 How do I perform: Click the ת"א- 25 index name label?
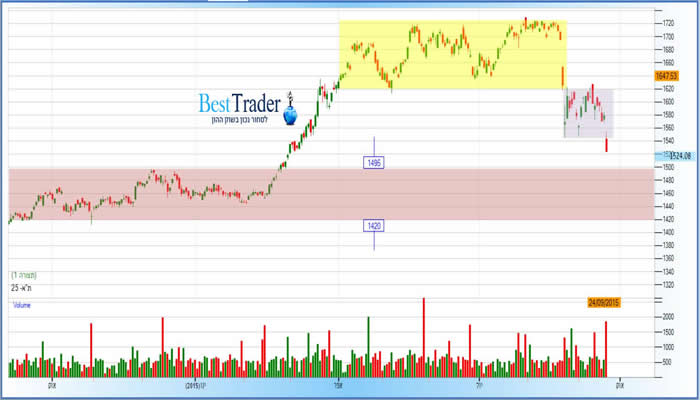(22, 287)
